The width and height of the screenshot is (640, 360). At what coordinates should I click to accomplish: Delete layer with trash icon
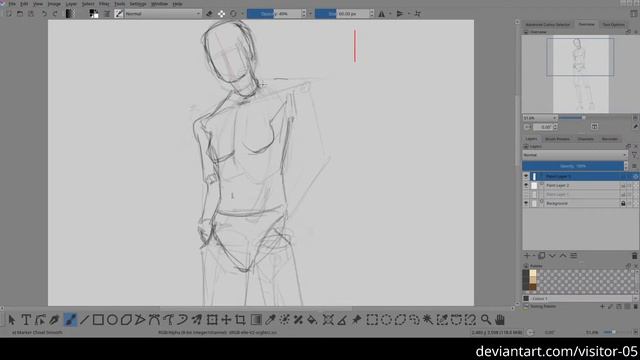pyautogui.click(x=634, y=256)
